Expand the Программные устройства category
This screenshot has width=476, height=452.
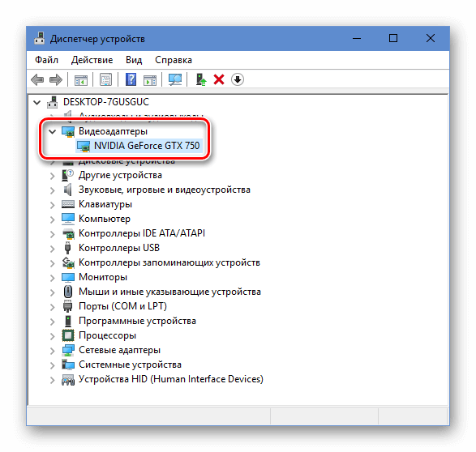53,322
